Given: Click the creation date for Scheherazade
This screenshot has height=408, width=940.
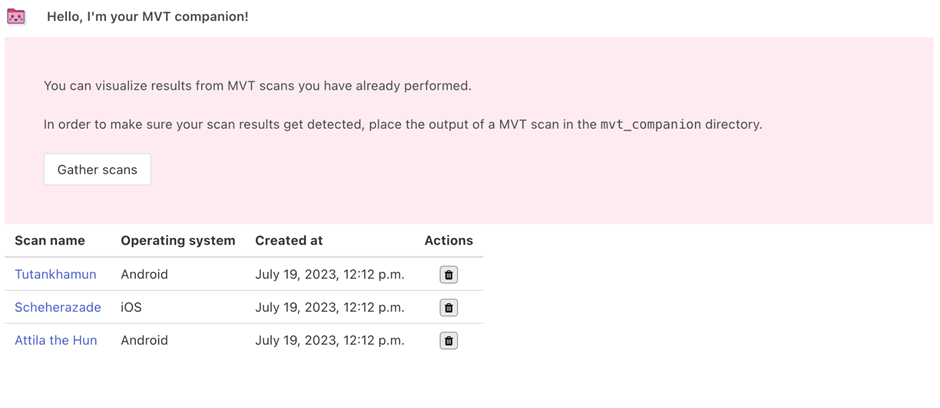Looking at the screenshot, I should tap(329, 307).
